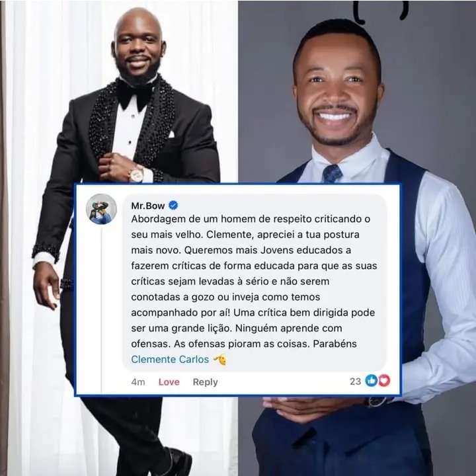Open Mr.Bow's profile picture avatar

(101, 209)
